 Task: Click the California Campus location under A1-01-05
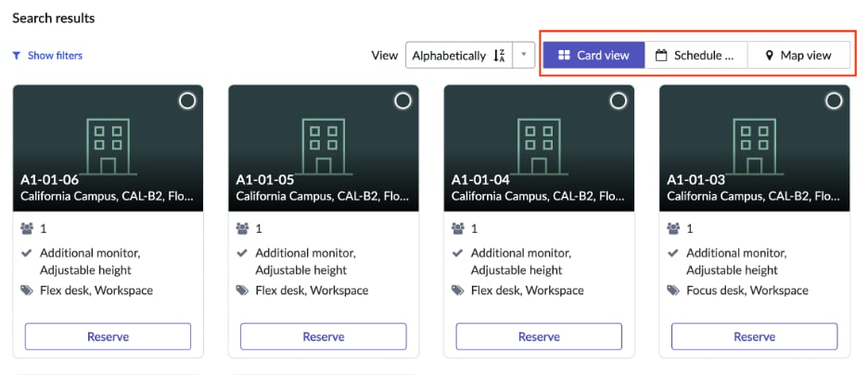coord(322,196)
